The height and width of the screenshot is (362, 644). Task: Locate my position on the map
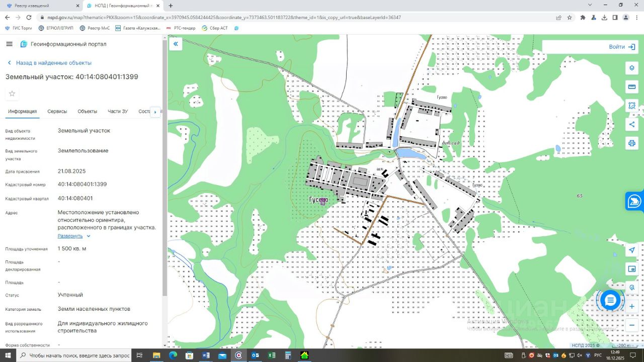coord(632,250)
